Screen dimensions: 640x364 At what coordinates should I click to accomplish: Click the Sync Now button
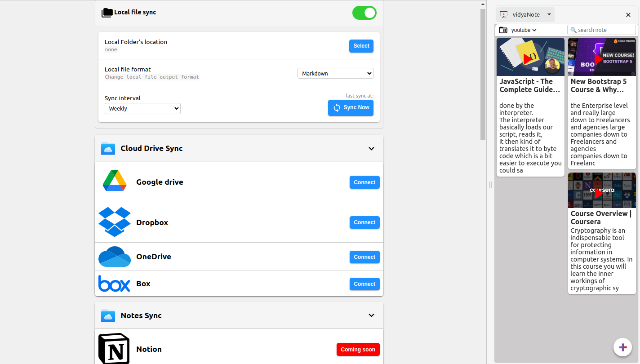351,108
